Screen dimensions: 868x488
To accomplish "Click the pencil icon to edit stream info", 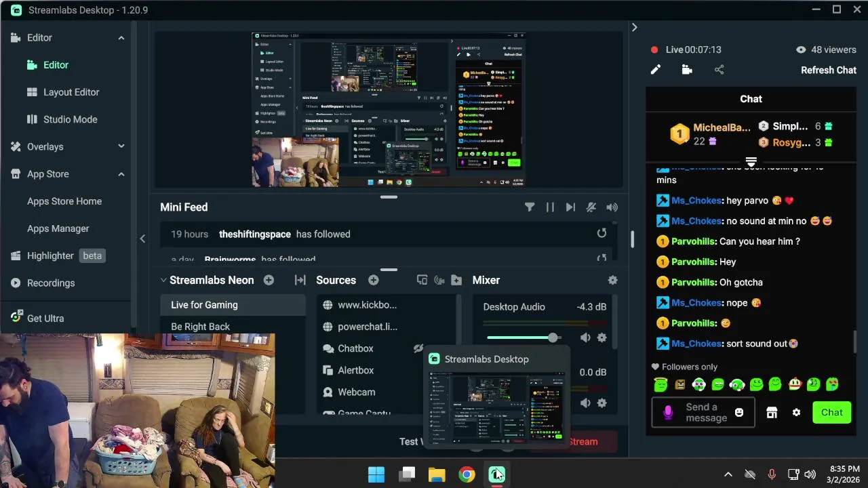I will pos(656,70).
